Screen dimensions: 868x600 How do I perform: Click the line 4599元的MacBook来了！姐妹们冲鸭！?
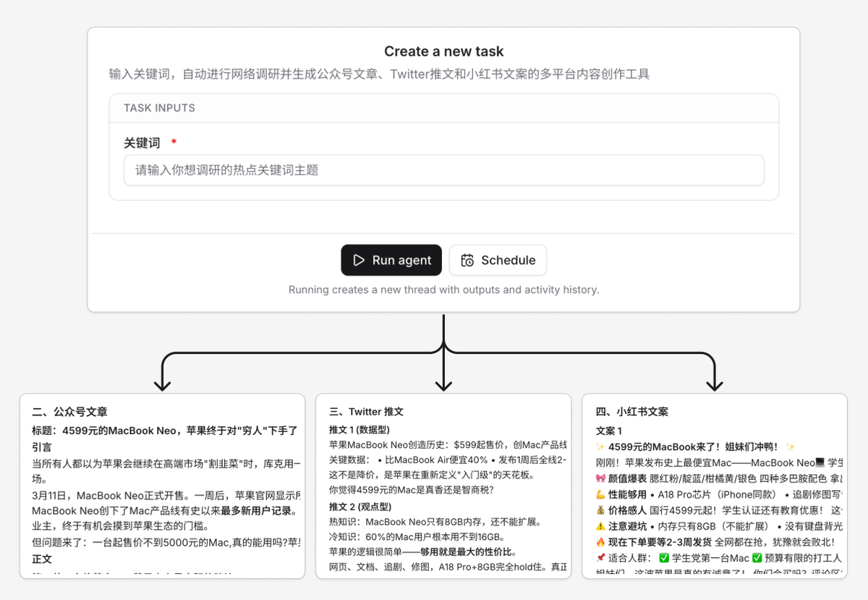pyautogui.click(x=695, y=447)
